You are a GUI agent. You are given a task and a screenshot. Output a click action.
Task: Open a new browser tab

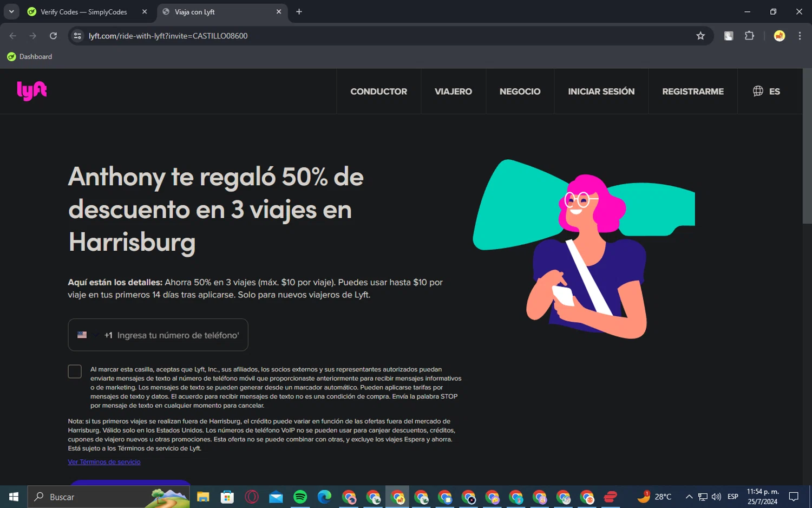click(x=299, y=11)
